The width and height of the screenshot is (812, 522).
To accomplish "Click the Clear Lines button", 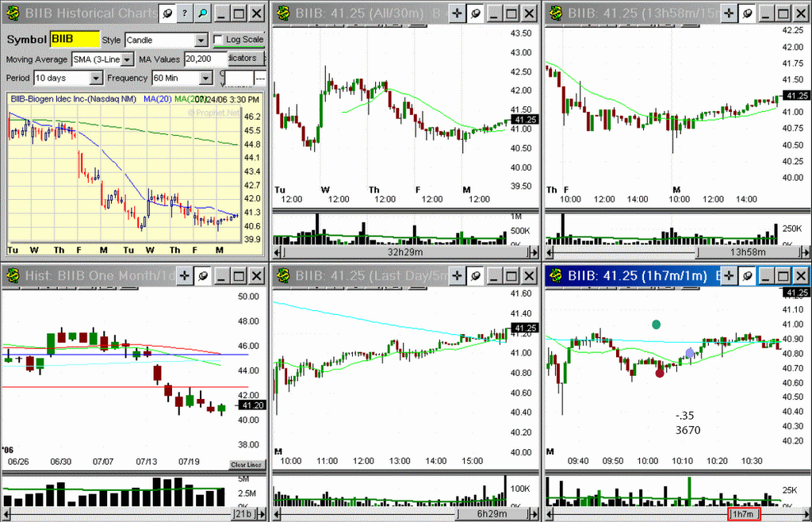I will click(x=246, y=465).
